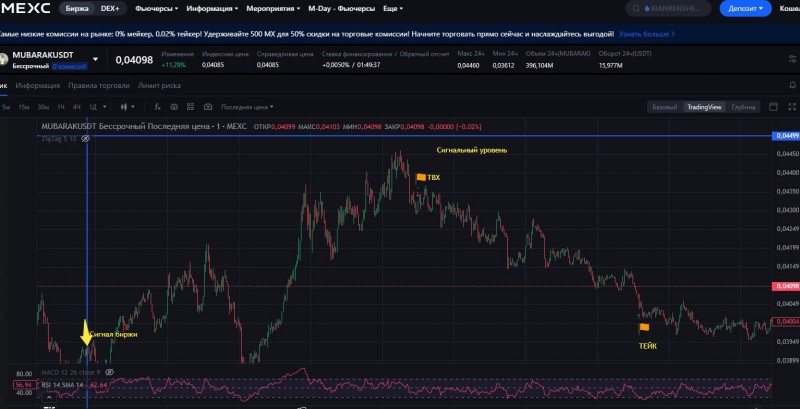Click the RSI 14 SMA 14 indicator label

[62, 385]
